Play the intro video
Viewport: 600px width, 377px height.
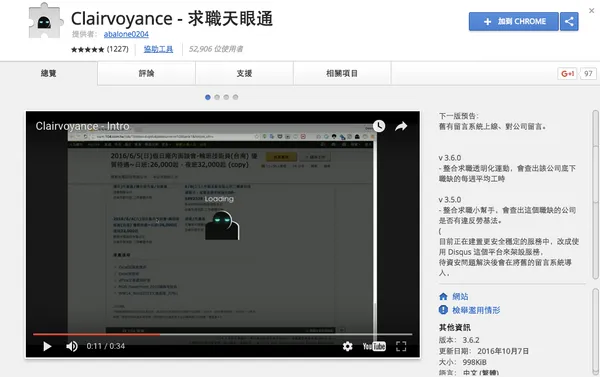coord(47,346)
